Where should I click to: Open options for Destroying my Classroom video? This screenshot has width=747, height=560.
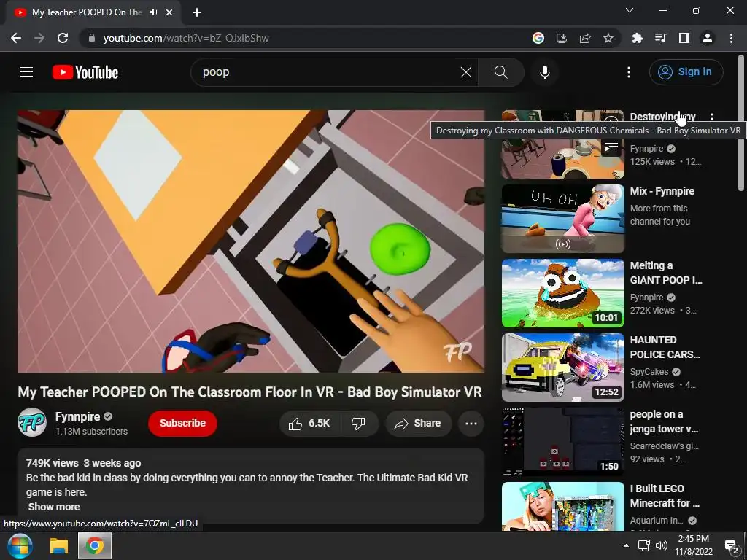(712, 117)
